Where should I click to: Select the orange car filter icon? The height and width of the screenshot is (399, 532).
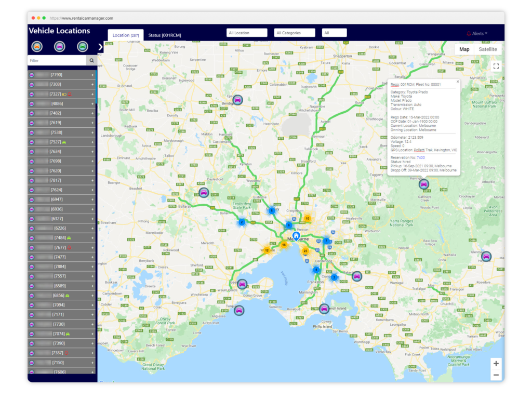click(36, 46)
